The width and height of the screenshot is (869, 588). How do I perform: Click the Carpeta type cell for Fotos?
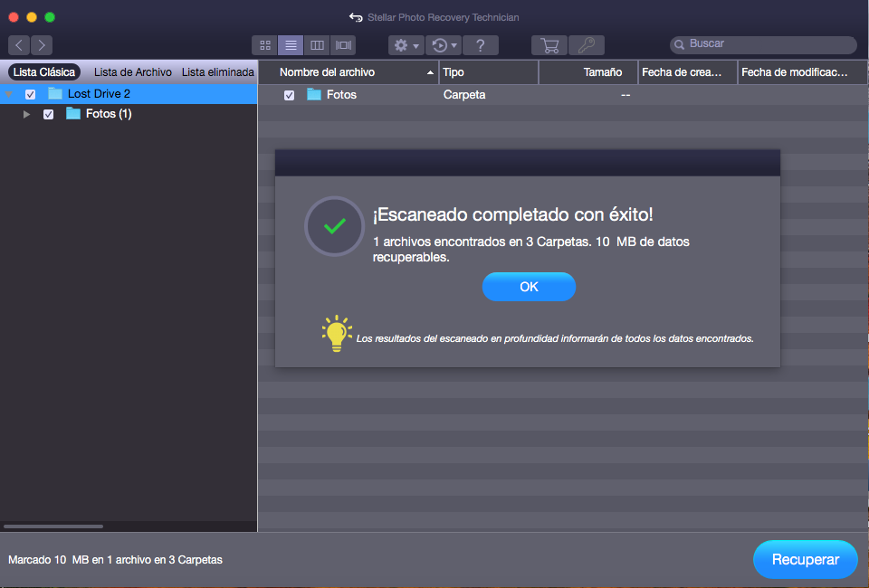(x=464, y=95)
